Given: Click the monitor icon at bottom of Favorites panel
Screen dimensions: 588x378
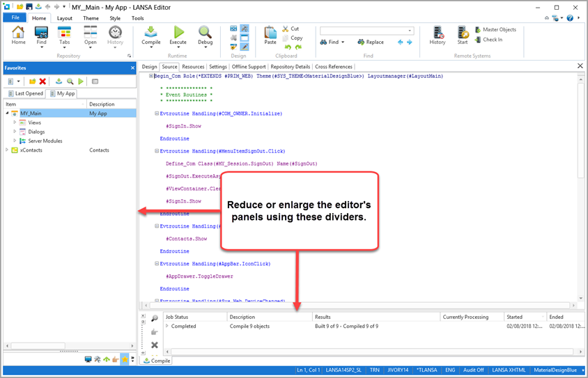Looking at the screenshot, I should pyautogui.click(x=88, y=359).
